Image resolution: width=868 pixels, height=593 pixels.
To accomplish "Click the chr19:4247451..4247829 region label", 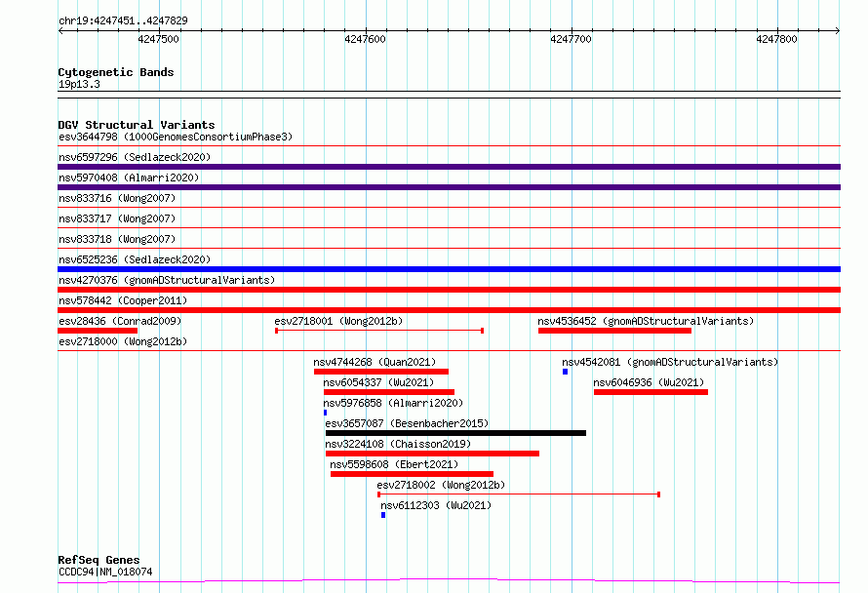I will click(123, 21).
